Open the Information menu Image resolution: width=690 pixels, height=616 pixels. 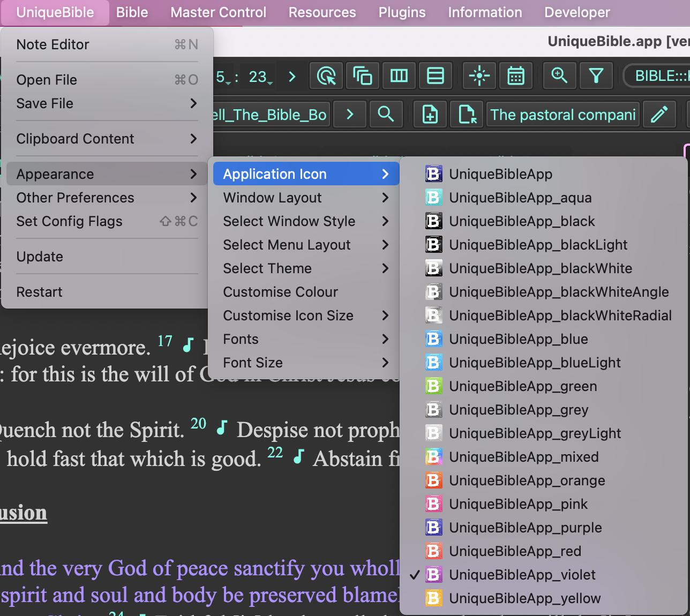point(485,12)
